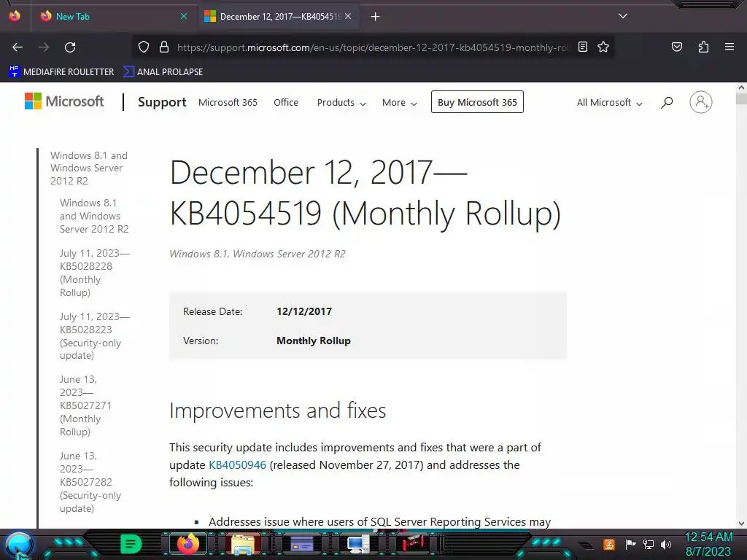Open the indented Windows 8.1 and Windows Server 2012 R2 sidebar link

point(94,216)
